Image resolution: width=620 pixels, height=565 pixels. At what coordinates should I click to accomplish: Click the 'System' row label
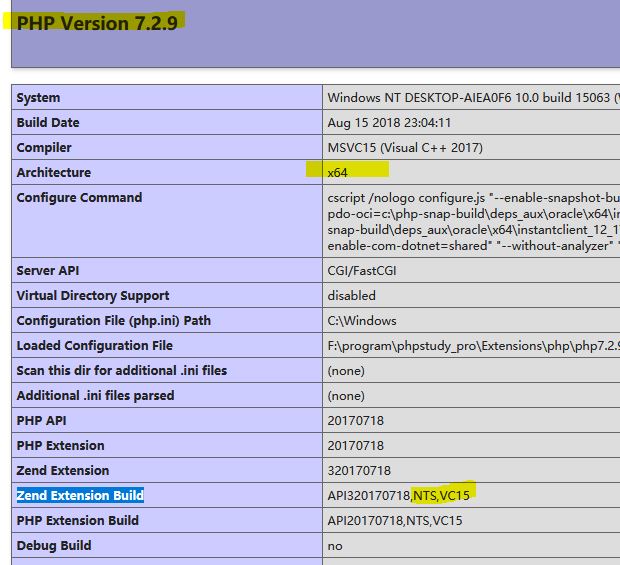tap(38, 98)
